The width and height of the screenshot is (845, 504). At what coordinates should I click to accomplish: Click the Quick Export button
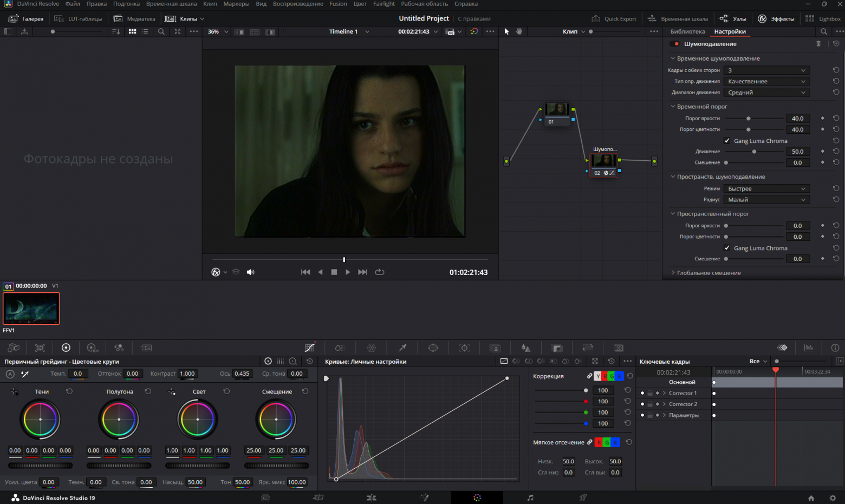tap(614, 18)
